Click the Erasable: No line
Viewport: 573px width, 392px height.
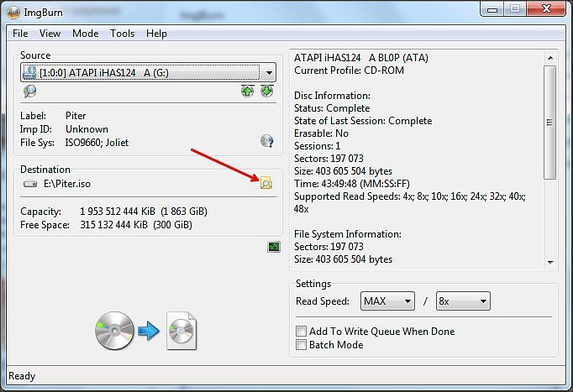click(321, 133)
